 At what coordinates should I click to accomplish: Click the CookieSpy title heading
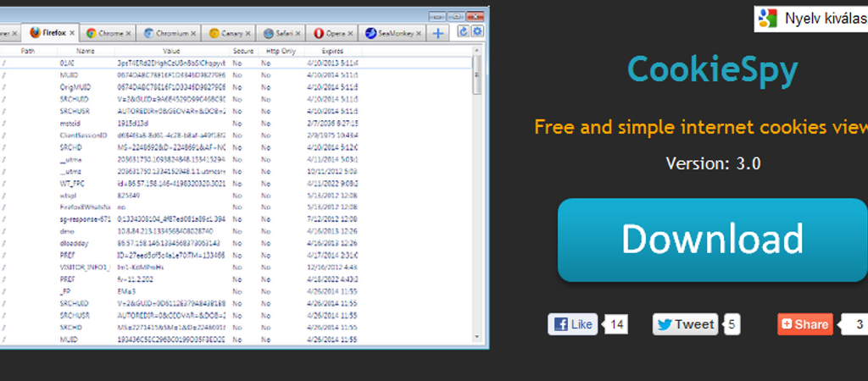(x=713, y=71)
